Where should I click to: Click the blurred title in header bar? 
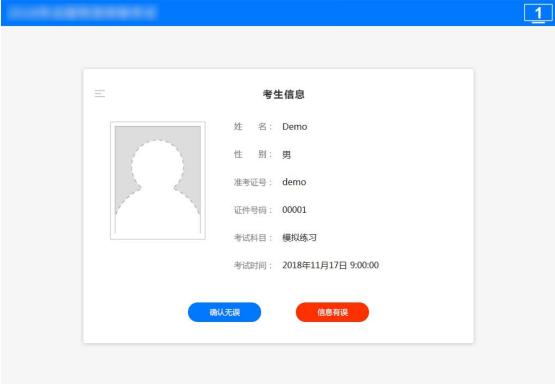pos(82,13)
